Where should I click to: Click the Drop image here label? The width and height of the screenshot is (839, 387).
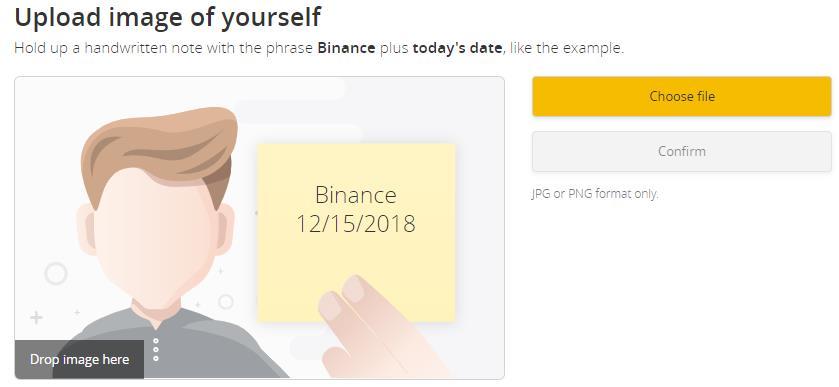[x=79, y=359]
